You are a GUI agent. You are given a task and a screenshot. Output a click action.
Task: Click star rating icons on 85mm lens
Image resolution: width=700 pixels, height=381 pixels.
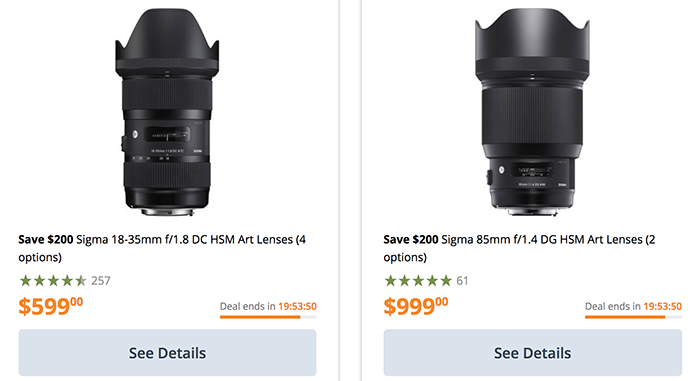[x=418, y=281]
